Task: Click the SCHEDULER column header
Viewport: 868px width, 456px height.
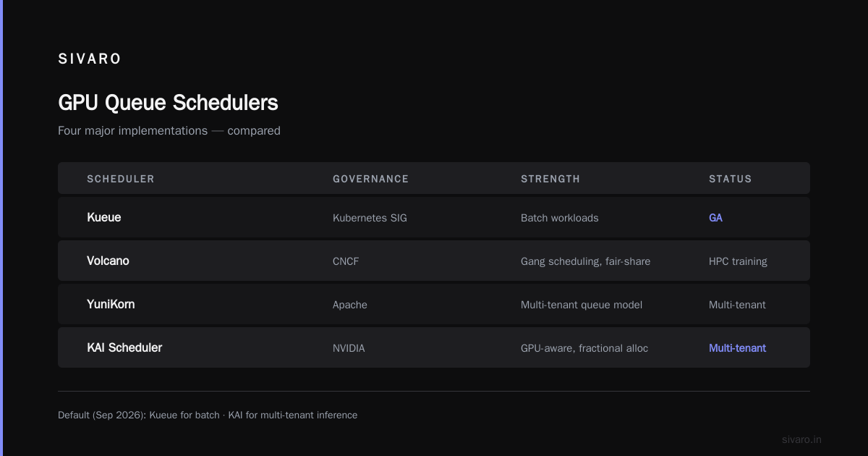Action: 121,179
